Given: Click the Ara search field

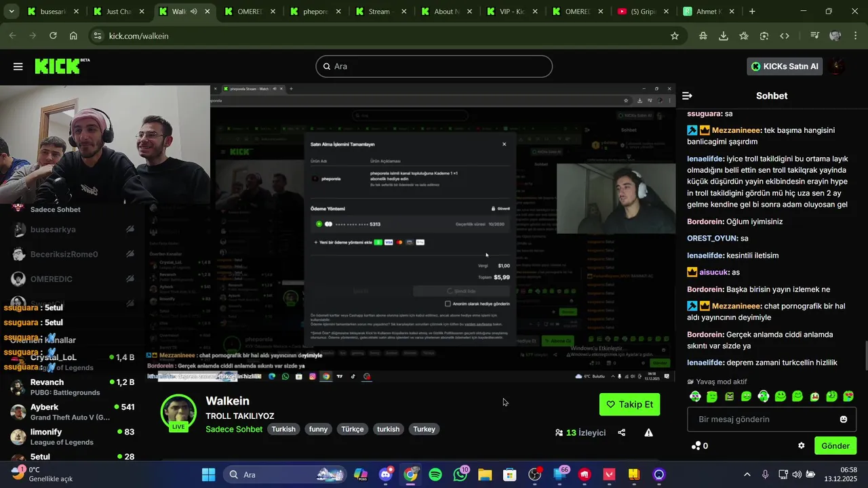Looking at the screenshot, I should [434, 66].
